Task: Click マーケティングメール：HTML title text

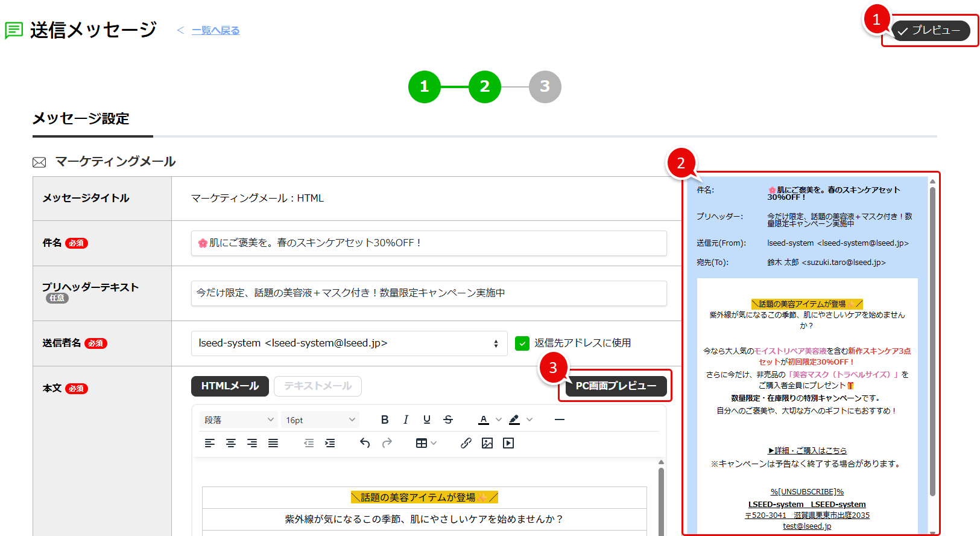Action: tap(258, 198)
